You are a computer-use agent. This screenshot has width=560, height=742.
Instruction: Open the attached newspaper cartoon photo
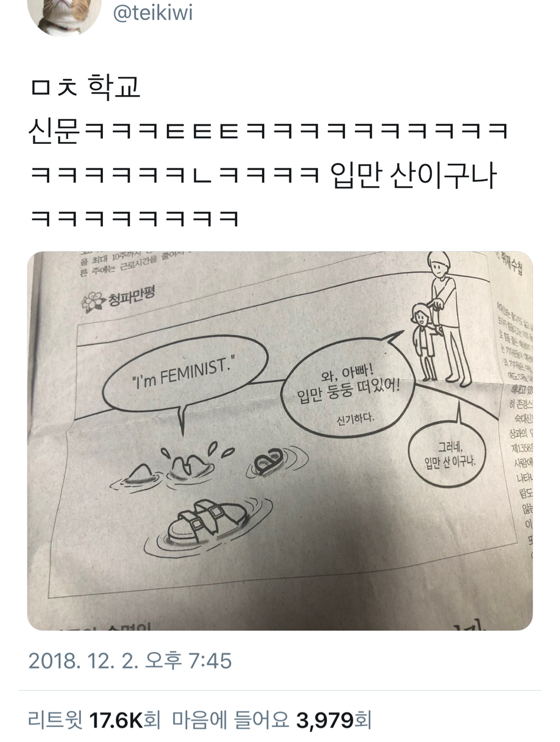(280, 441)
